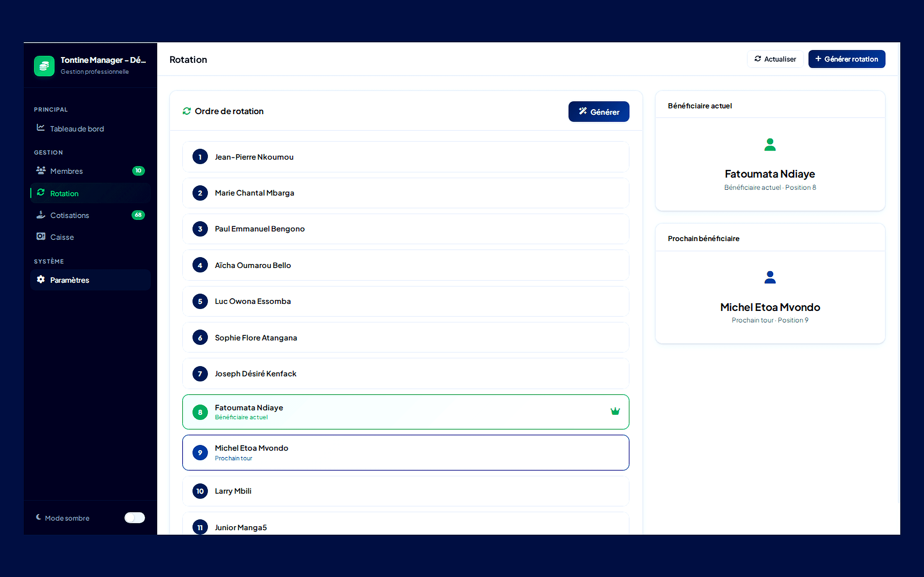The width and height of the screenshot is (924, 577).
Task: Toggle the Mode sombre switch
Action: (134, 517)
